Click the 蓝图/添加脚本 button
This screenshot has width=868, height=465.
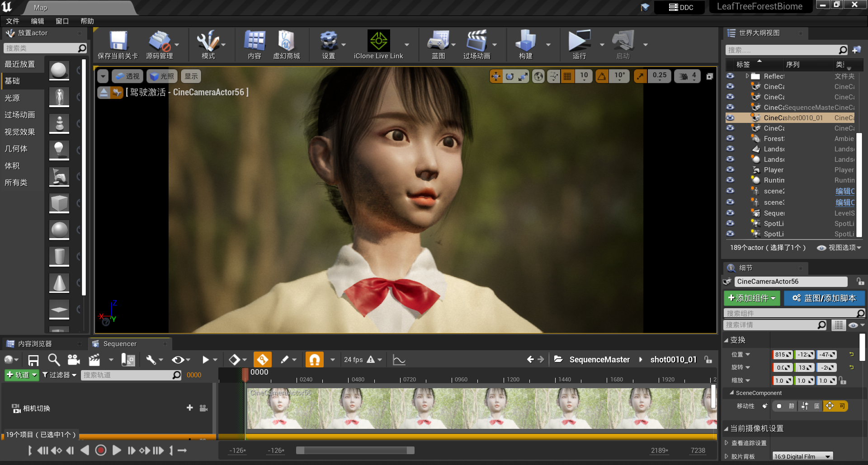click(x=824, y=298)
